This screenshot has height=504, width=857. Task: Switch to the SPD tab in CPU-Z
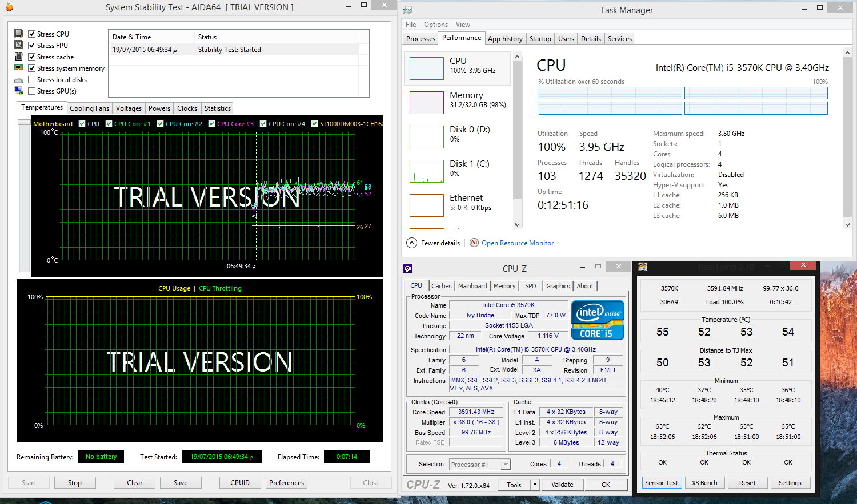[x=531, y=286]
